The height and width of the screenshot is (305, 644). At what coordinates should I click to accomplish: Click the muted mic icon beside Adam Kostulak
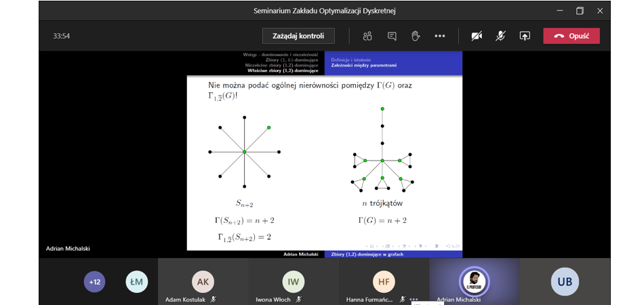(x=214, y=299)
